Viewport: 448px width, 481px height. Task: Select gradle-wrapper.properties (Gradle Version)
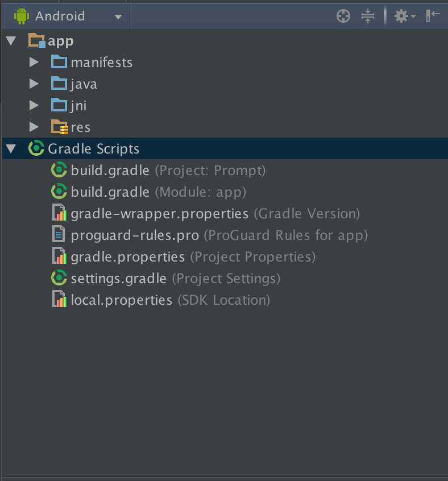pyautogui.click(x=215, y=214)
